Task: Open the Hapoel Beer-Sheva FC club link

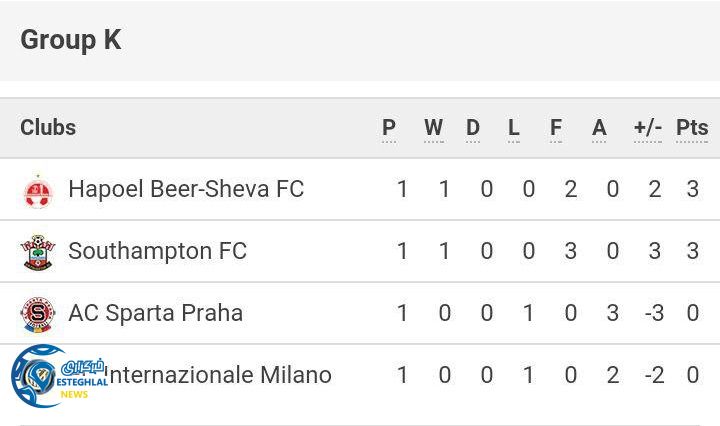Action: (x=186, y=189)
